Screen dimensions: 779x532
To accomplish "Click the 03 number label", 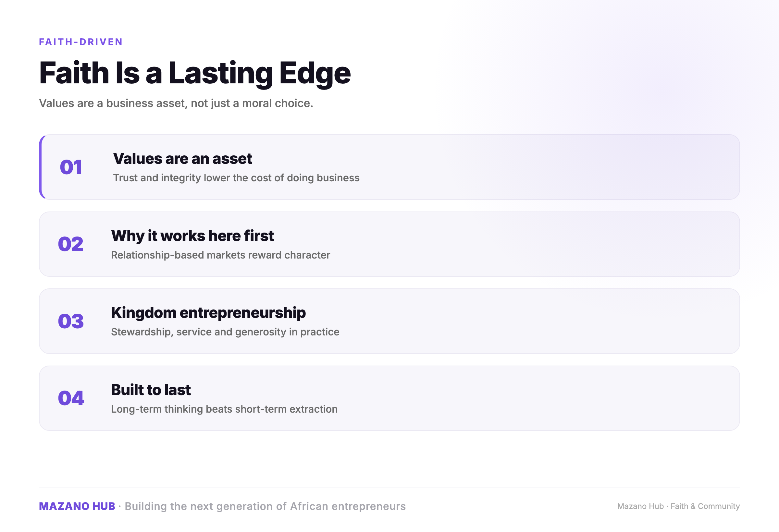I will pyautogui.click(x=71, y=321).
